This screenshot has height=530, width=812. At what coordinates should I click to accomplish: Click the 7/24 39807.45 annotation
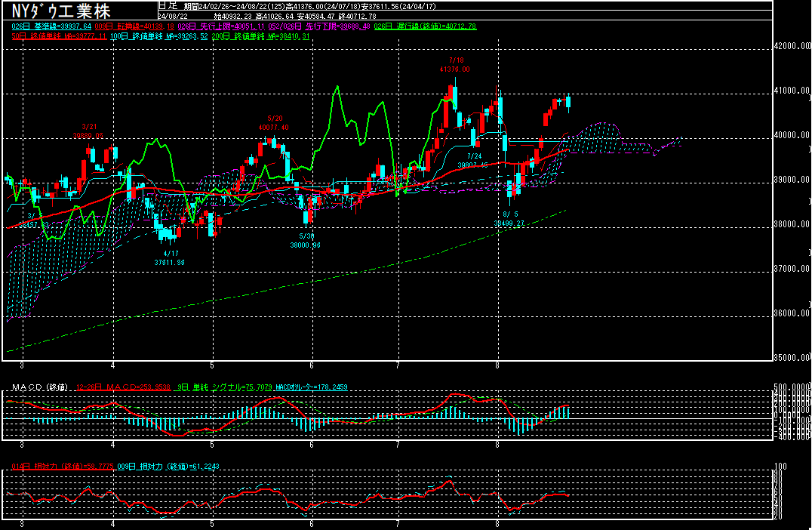point(473,161)
